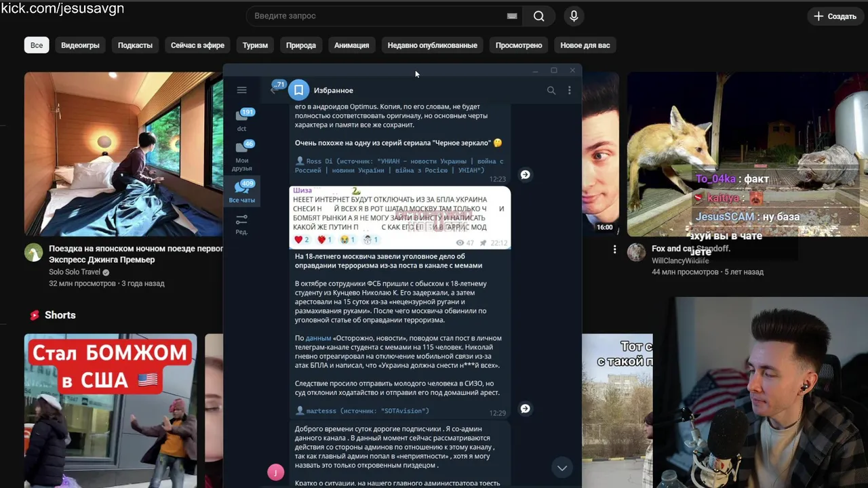
Task: Select the Просмотрено filter chip
Action: 519,45
